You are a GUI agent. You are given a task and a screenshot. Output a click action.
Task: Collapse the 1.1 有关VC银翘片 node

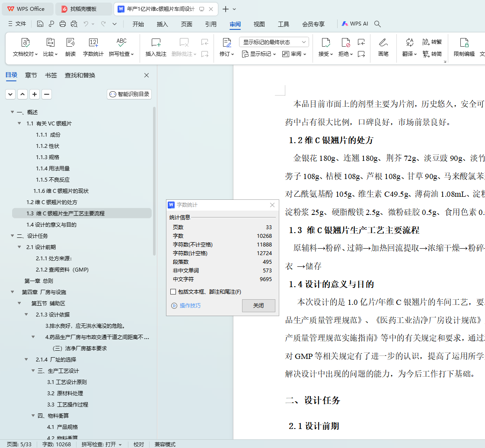click(19, 123)
